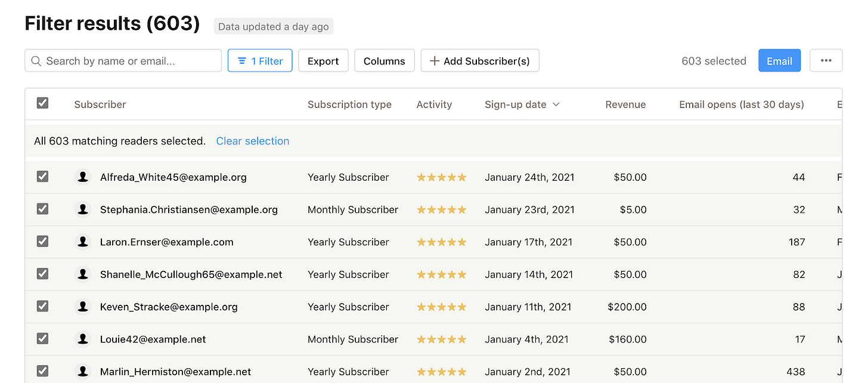Toggle the Sign-up date sort chevron
This screenshot has height=383, width=868.
tap(556, 104)
